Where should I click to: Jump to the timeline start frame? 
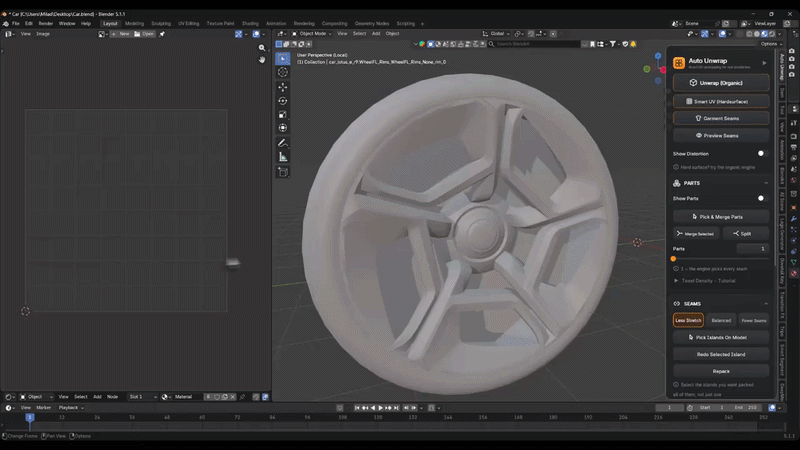click(x=357, y=408)
